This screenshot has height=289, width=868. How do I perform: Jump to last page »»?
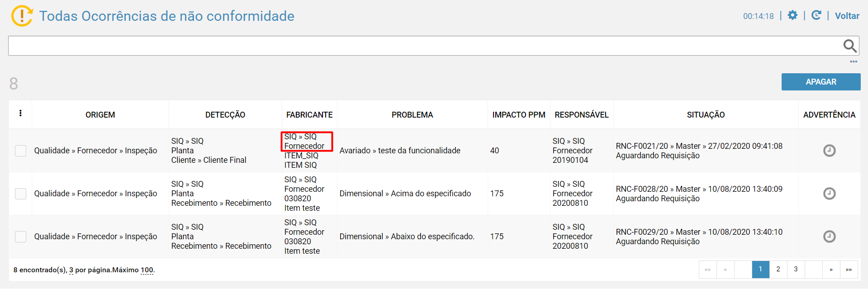click(849, 269)
